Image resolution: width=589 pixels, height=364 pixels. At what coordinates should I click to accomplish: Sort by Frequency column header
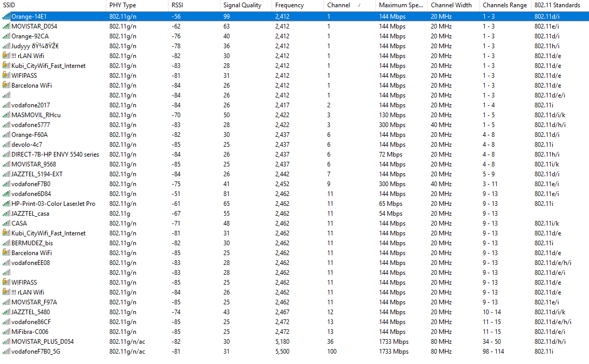pyautogui.click(x=298, y=5)
